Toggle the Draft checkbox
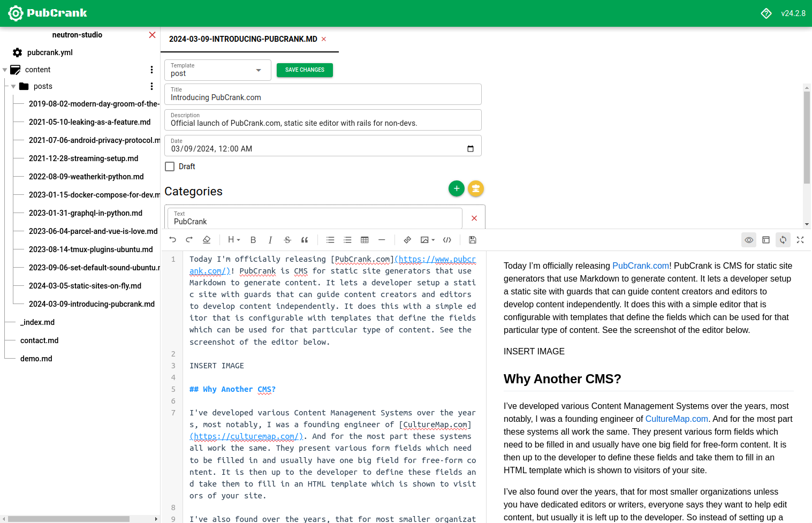The width and height of the screenshot is (812, 523). pyautogui.click(x=170, y=166)
